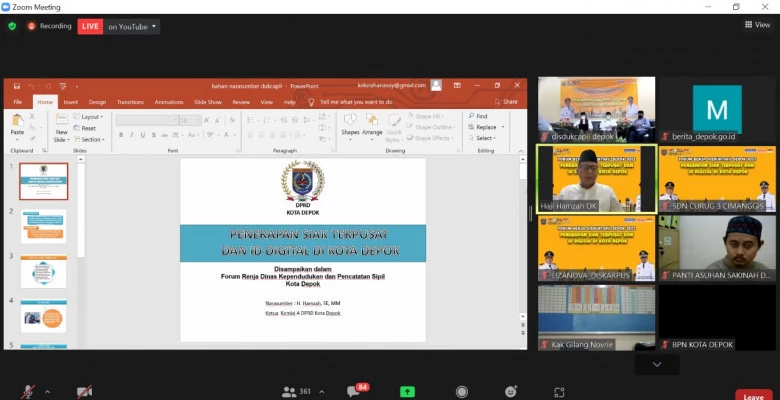This screenshot has width=780, height=400.
Task: Open the Transitions ribbon tab
Action: 130,101
